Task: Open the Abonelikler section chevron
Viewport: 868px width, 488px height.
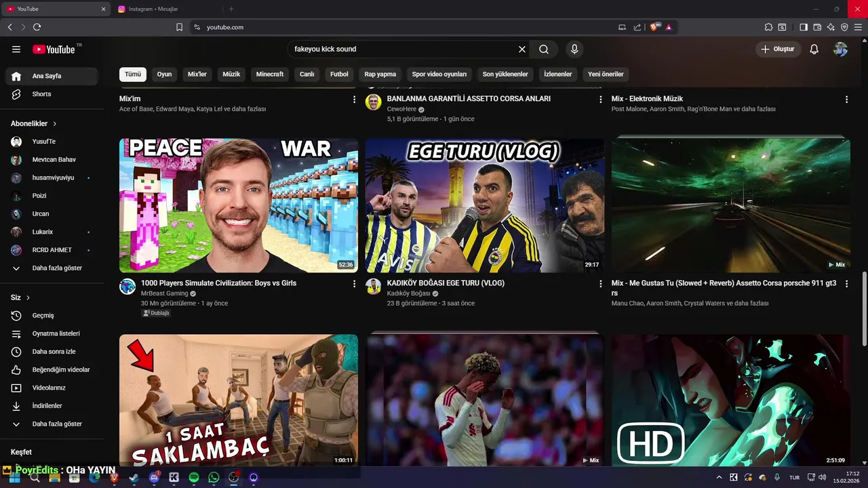Action: pyautogui.click(x=55, y=124)
